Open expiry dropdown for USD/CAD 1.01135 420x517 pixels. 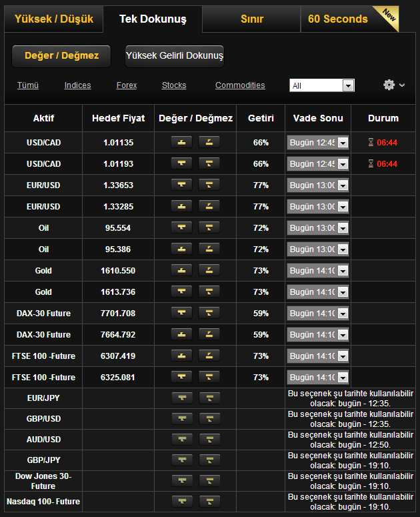click(x=317, y=143)
